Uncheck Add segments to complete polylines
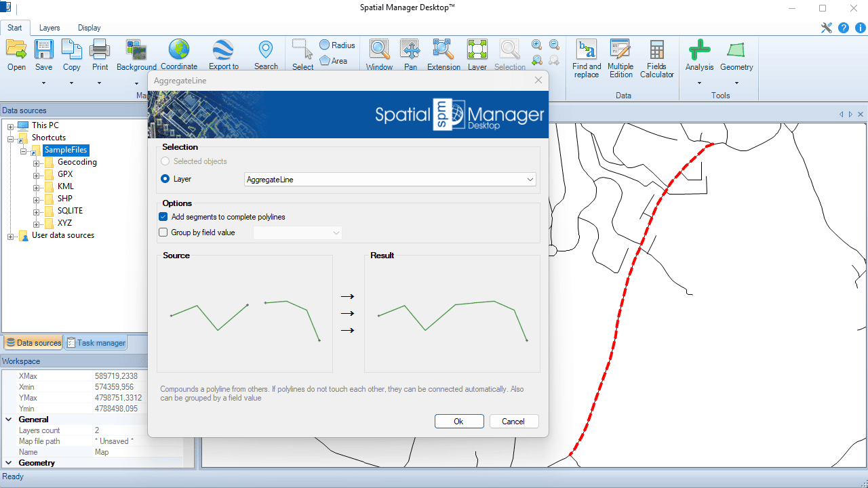Image resolution: width=868 pixels, height=488 pixels. pos(163,217)
